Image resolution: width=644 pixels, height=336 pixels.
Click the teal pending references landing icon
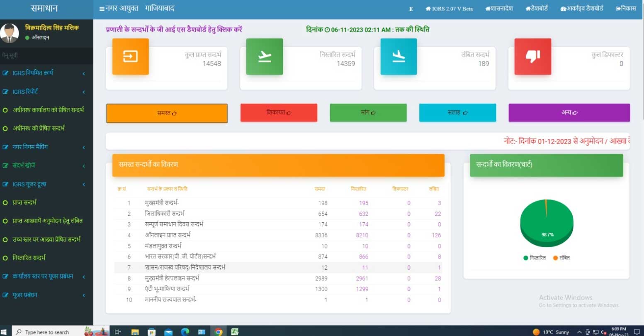tap(399, 56)
